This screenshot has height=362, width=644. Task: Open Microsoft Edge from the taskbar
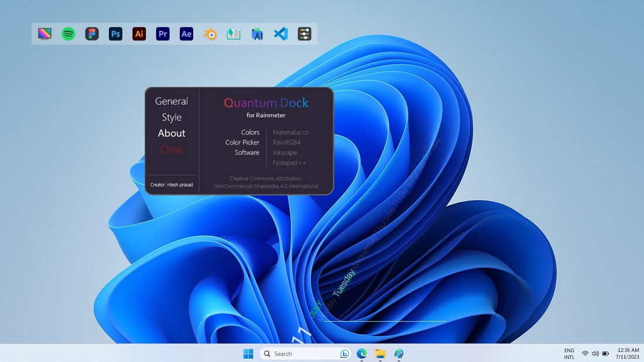[x=361, y=353]
